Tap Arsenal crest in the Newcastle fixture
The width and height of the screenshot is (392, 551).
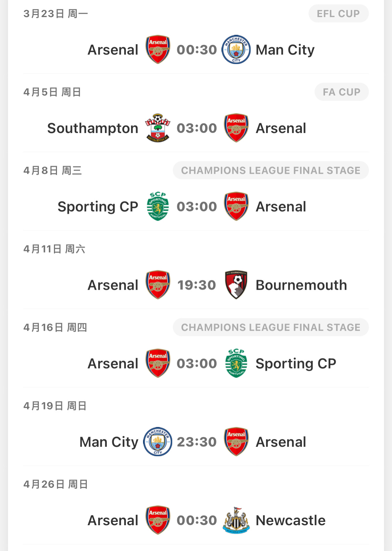157,520
